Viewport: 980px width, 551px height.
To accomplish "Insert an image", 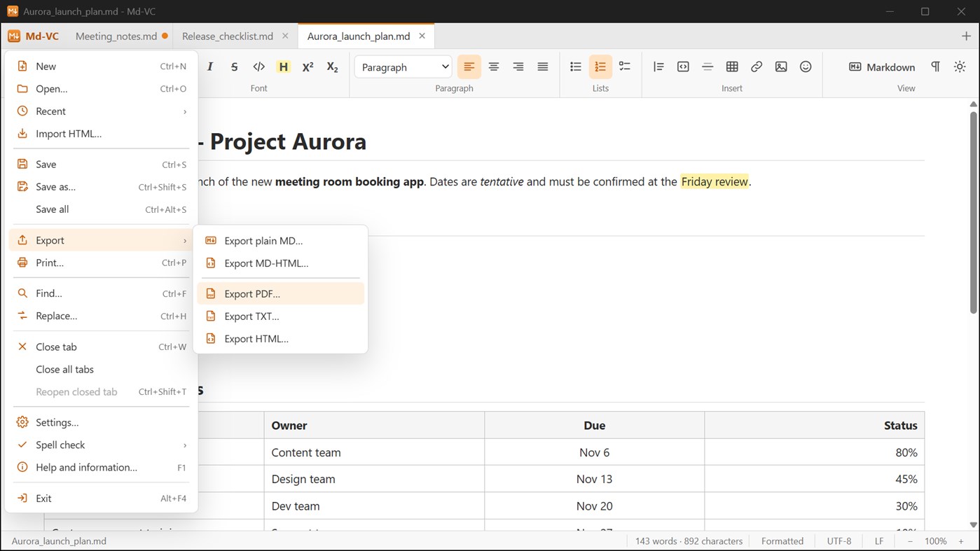I will [781, 67].
